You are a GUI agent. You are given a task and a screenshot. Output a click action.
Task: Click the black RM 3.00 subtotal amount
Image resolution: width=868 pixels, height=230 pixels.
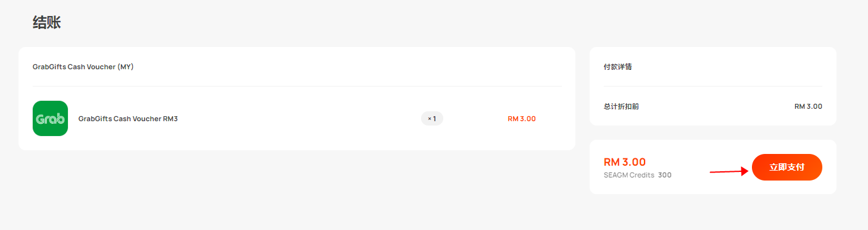pyautogui.click(x=808, y=106)
